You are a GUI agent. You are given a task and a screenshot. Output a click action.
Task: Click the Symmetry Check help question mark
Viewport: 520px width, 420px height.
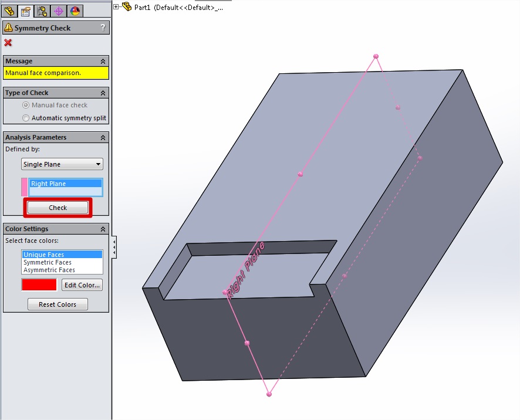tap(103, 28)
